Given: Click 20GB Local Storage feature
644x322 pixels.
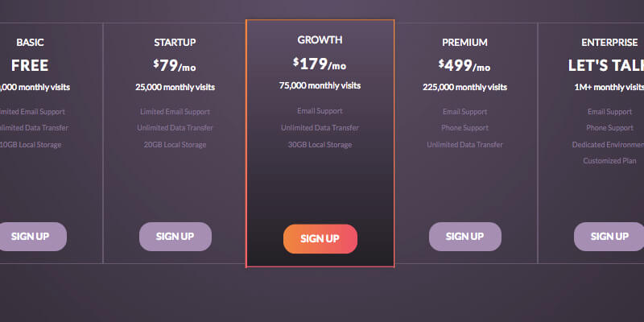Looking at the screenshot, I should point(175,145).
